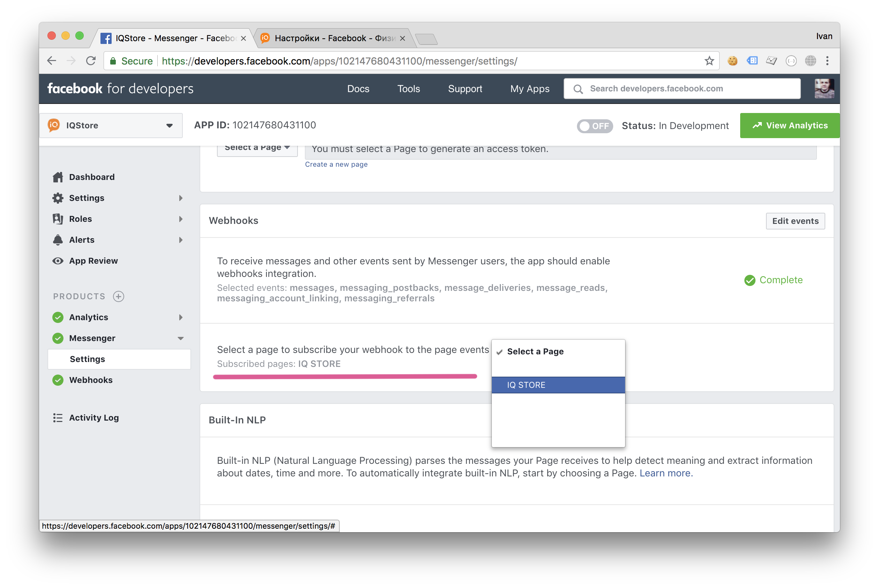
Task: Expand the Alerts sidebar section
Action: pyautogui.click(x=181, y=240)
